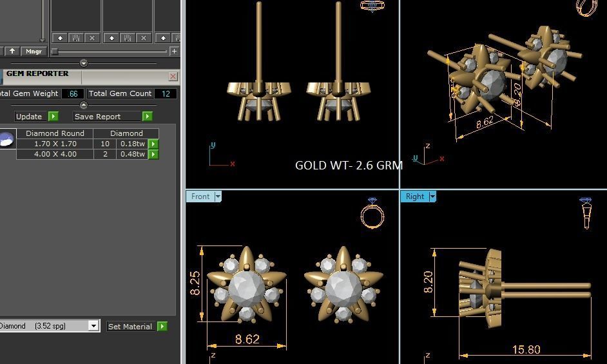
Task: Click the Diamond Round column header
Action: [x=55, y=133]
